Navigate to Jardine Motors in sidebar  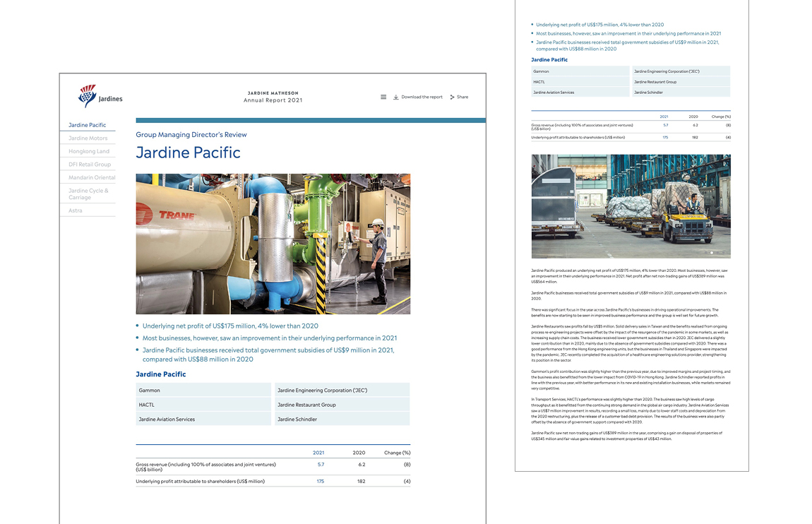pos(88,138)
